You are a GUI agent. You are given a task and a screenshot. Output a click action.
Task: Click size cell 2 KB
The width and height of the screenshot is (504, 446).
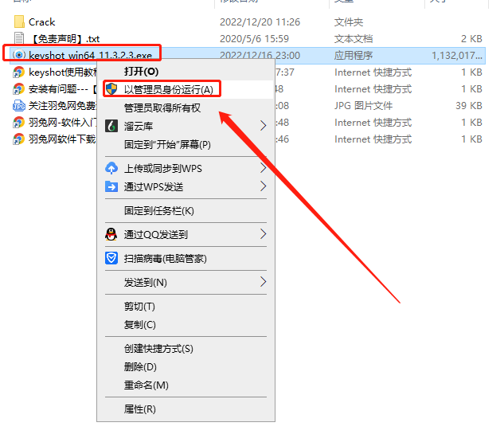pyautogui.click(x=471, y=39)
